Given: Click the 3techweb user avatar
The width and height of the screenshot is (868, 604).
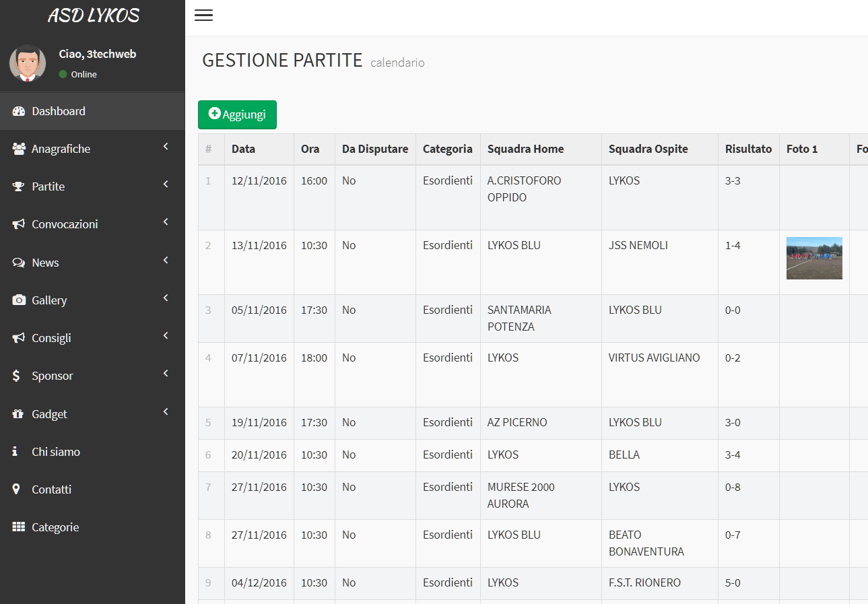Looking at the screenshot, I should coord(28,63).
